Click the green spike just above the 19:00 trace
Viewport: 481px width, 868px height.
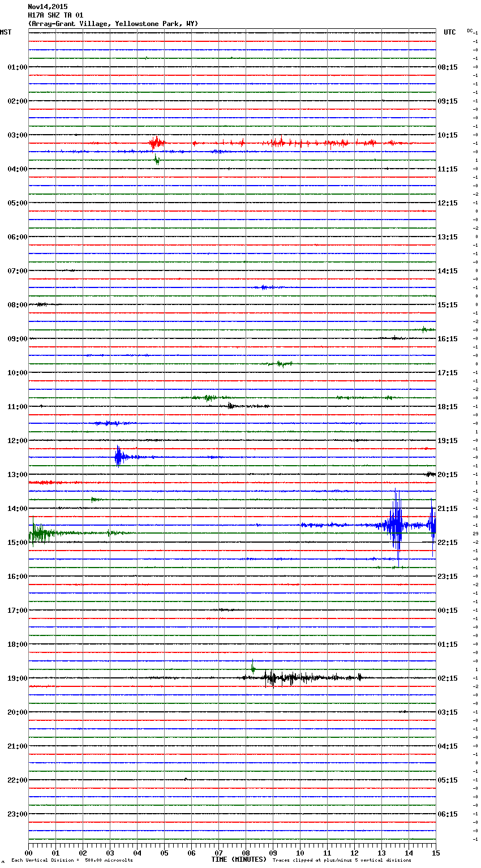click(x=253, y=667)
